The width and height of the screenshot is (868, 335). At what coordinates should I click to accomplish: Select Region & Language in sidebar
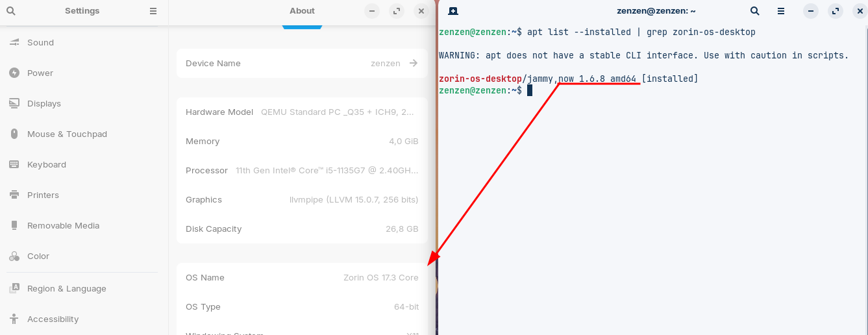pos(84,288)
